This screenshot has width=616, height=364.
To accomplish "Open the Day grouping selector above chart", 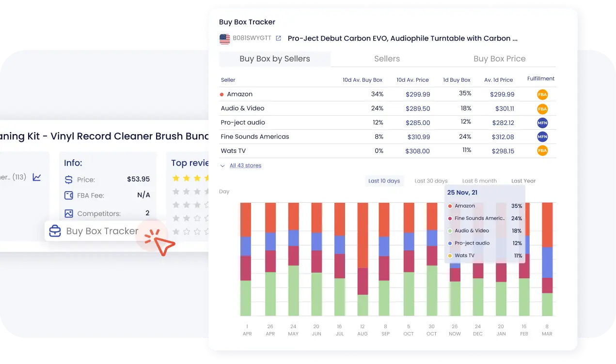I will coord(224,192).
